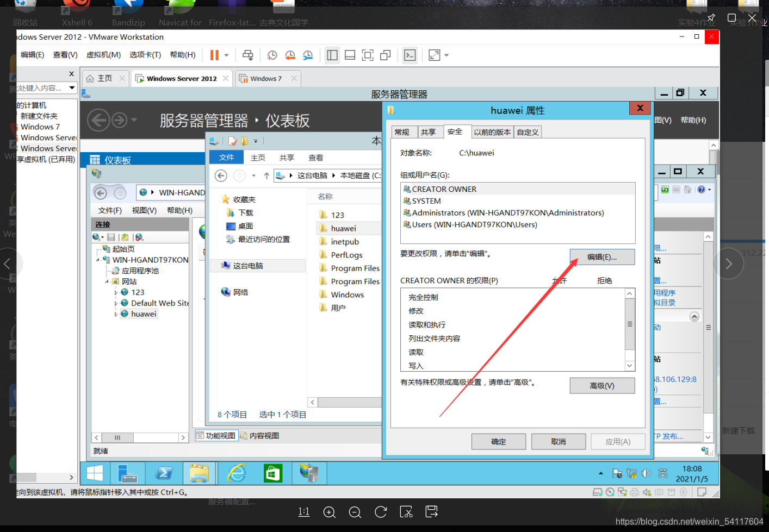Open the 编辑(E) menu in VMware

[x=32, y=55]
